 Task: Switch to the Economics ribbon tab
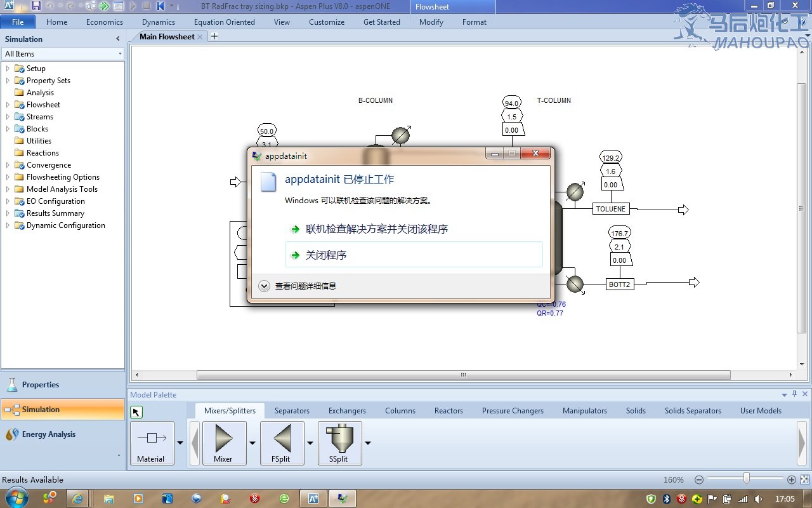[105, 22]
